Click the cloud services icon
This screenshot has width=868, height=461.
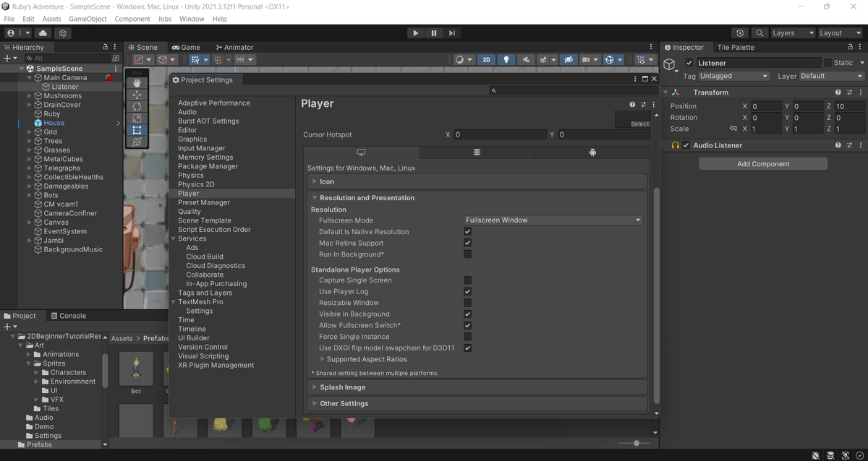coord(43,33)
